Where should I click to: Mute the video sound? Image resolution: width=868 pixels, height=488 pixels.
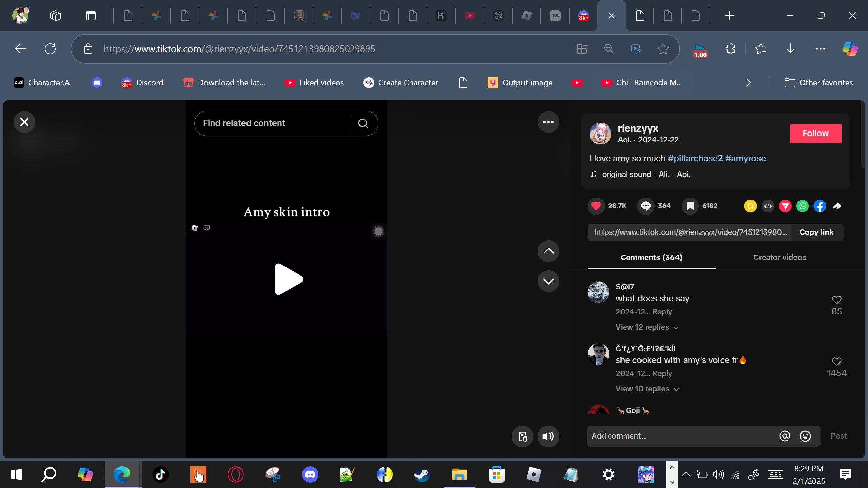(548, 436)
